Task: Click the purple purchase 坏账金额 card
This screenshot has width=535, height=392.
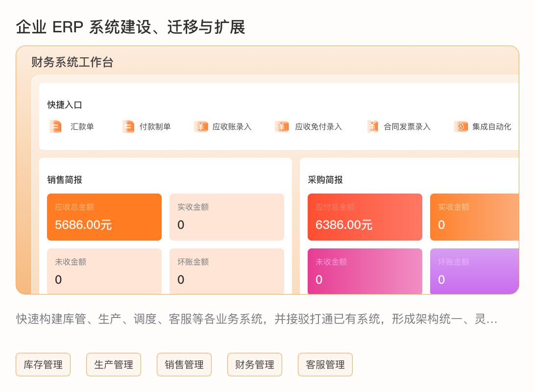Action: tap(475, 271)
